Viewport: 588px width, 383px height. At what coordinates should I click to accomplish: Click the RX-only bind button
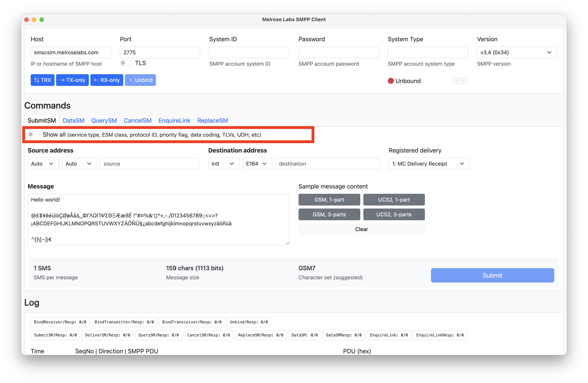pos(107,80)
